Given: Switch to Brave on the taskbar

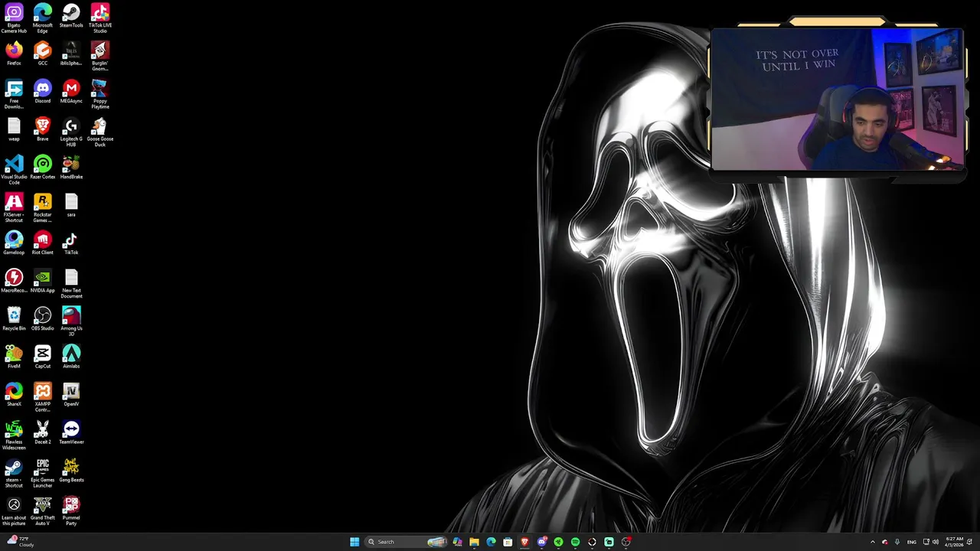Looking at the screenshot, I should click(x=524, y=542).
